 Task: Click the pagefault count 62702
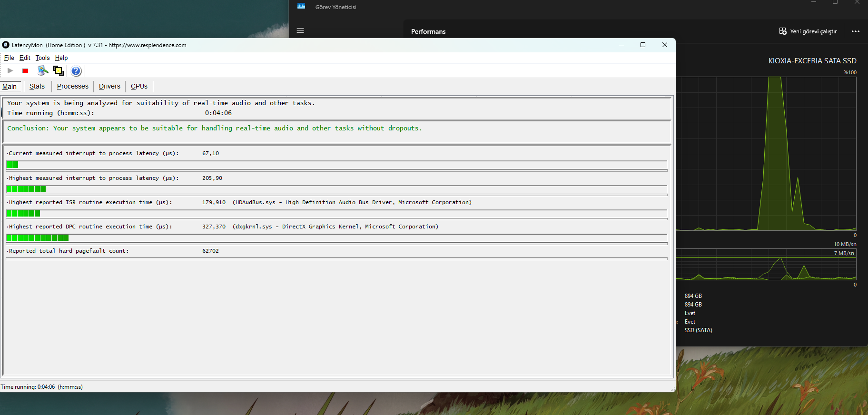[210, 251]
